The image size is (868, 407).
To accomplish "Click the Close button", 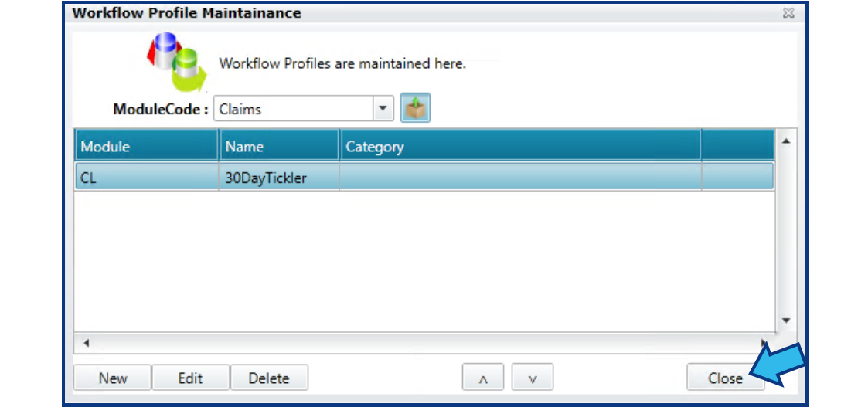I will click(x=725, y=378).
